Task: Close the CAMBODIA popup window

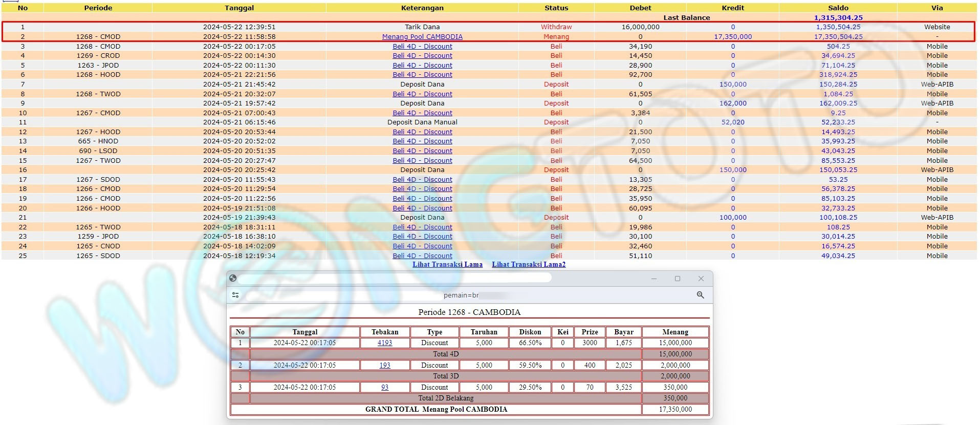Action: (x=701, y=279)
